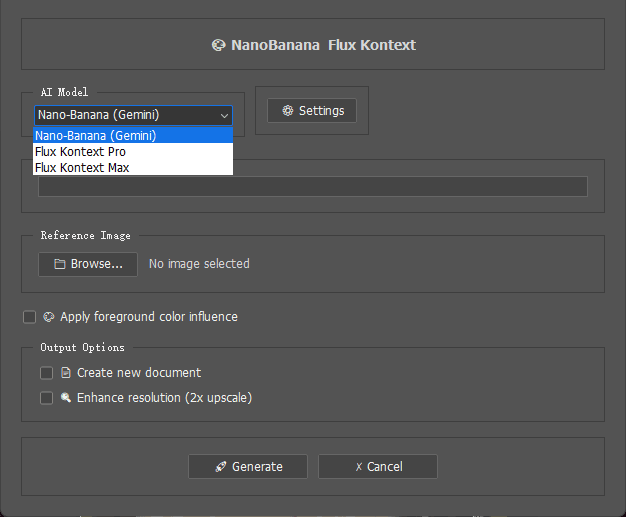This screenshot has height=517, width=626.
Task: Focus the prompt text input field
Action: tap(313, 186)
